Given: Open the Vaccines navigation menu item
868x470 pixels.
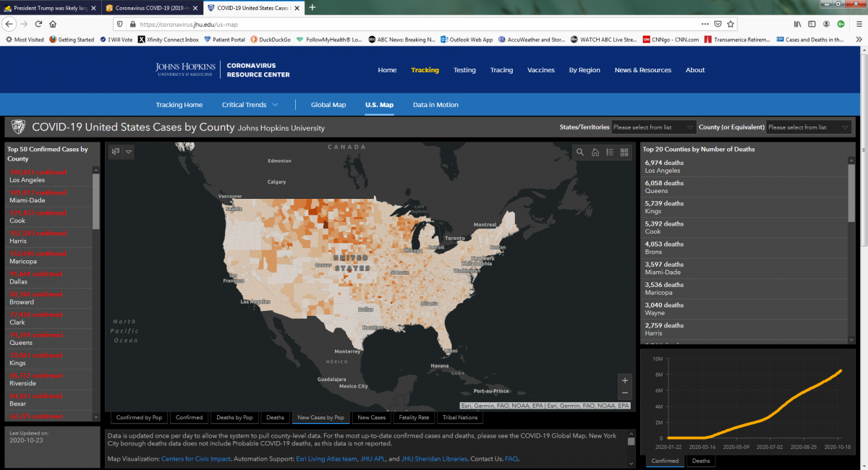Looking at the screenshot, I should [x=541, y=70].
